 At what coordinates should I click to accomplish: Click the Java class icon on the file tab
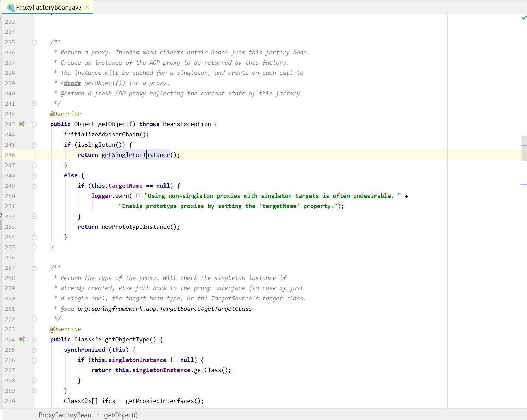coord(11,7)
